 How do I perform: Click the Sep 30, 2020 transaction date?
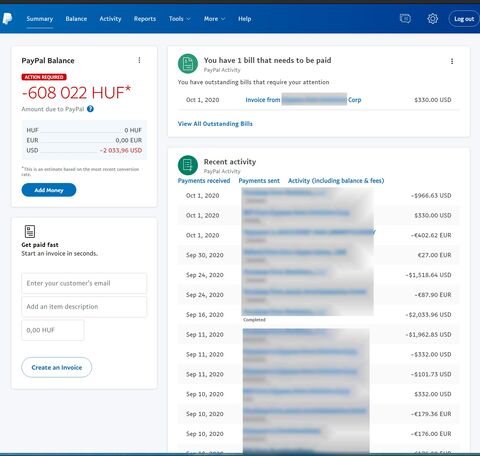(x=205, y=255)
